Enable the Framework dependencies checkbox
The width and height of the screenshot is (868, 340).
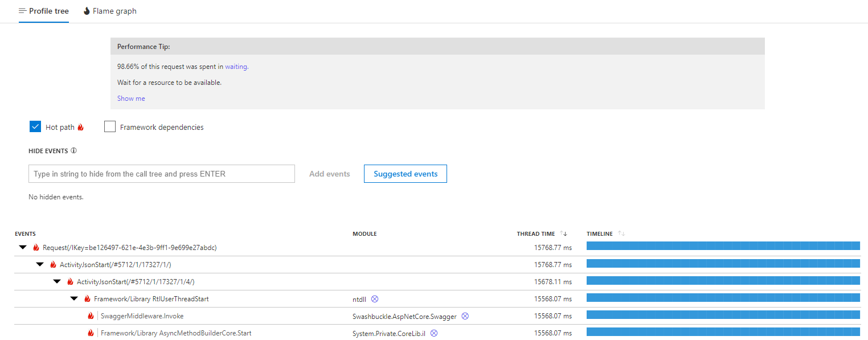(x=109, y=126)
